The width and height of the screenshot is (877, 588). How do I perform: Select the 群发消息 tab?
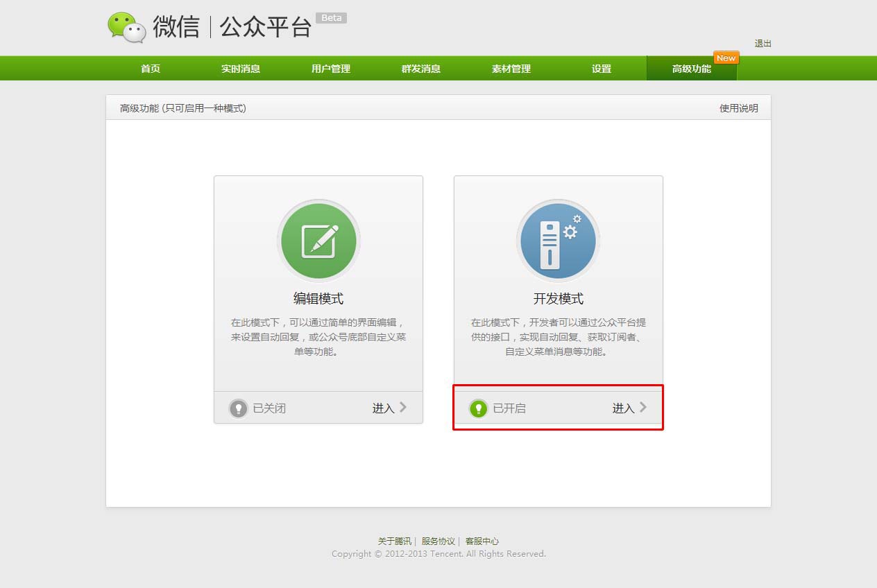point(421,69)
